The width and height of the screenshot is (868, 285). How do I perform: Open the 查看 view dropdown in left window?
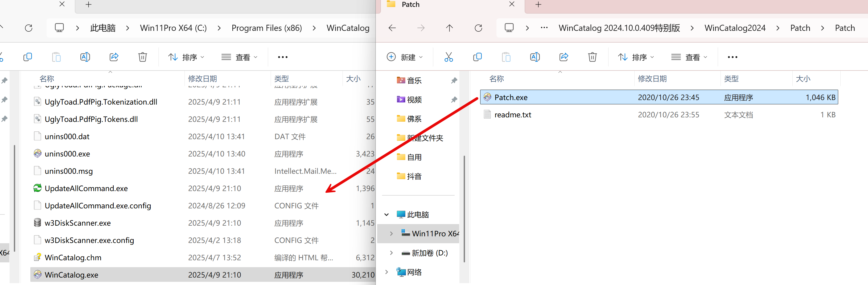pos(240,57)
